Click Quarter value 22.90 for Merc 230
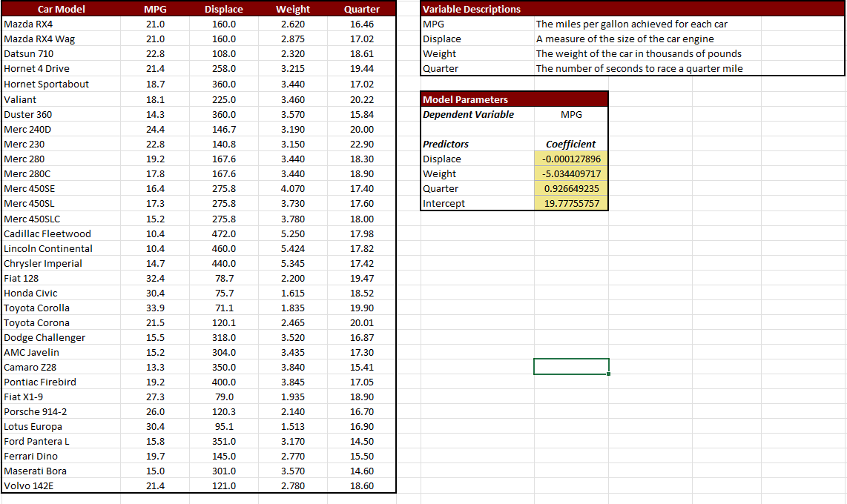Viewport: 847px width, 504px height. coord(361,144)
